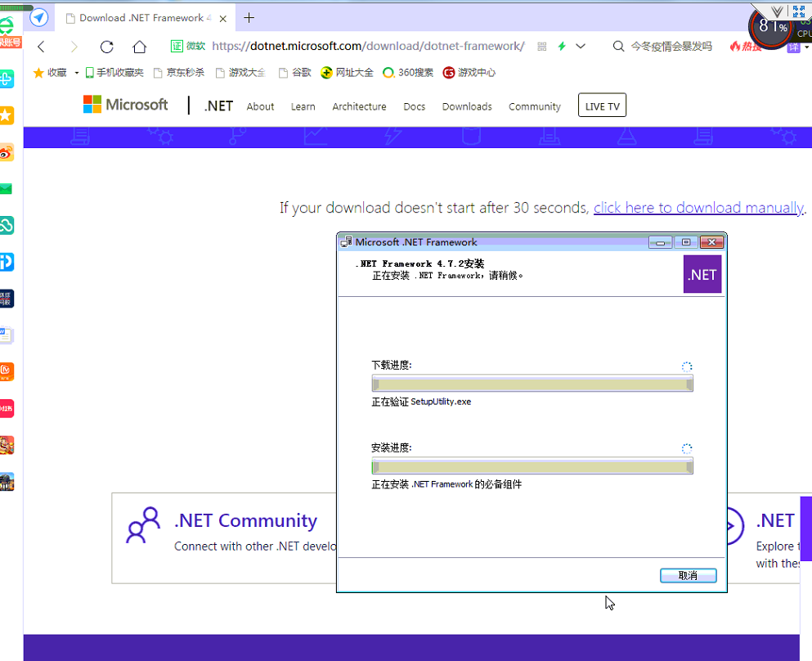Click the navigation compass icon beside tab
Viewport: 812px width, 661px height.
[x=38, y=18]
